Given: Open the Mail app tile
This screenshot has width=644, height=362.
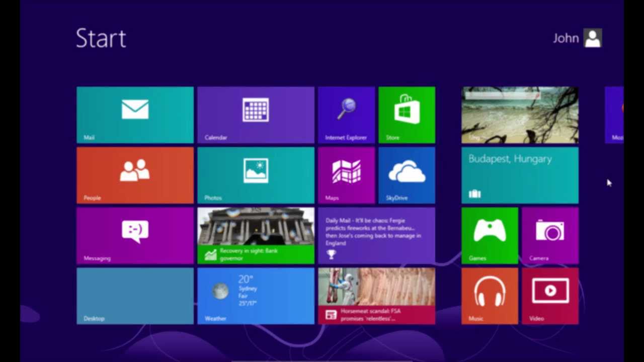Looking at the screenshot, I should (x=134, y=115).
